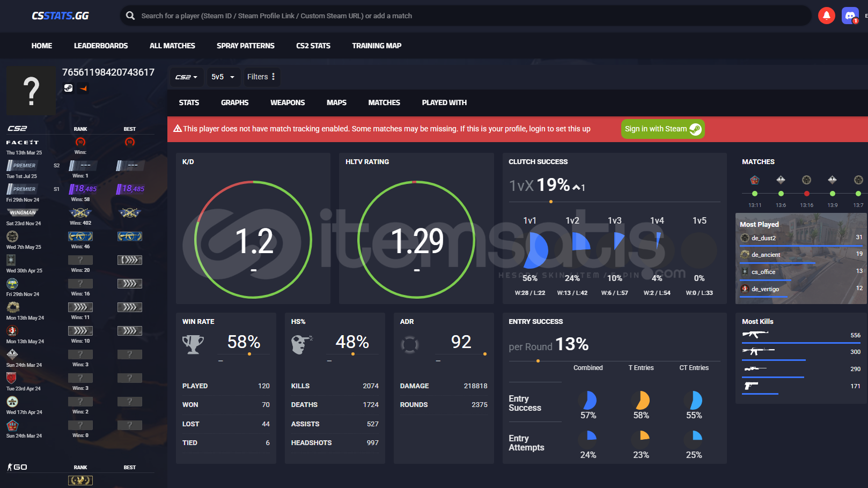Open the Filters menu

(261, 77)
